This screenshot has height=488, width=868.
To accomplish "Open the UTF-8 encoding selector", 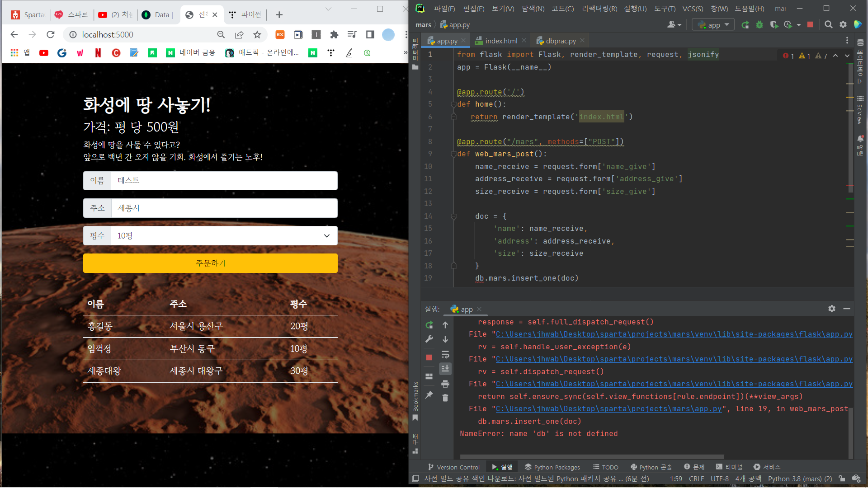I will [x=719, y=479].
